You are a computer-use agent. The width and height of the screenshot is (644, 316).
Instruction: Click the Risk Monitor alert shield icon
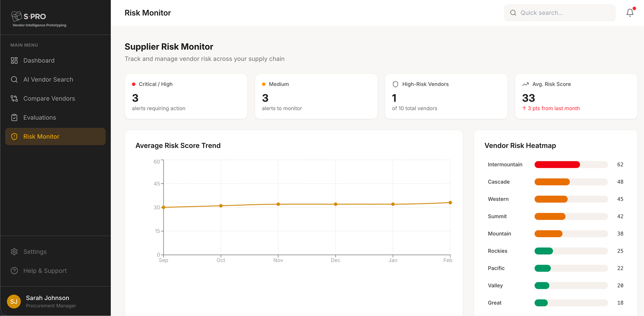(14, 137)
